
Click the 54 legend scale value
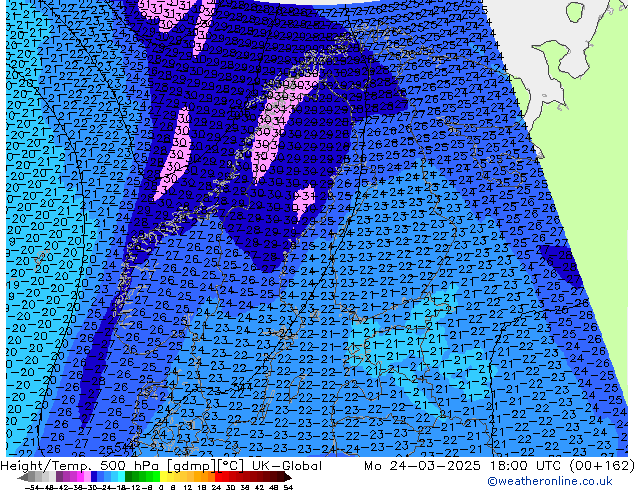(288, 487)
